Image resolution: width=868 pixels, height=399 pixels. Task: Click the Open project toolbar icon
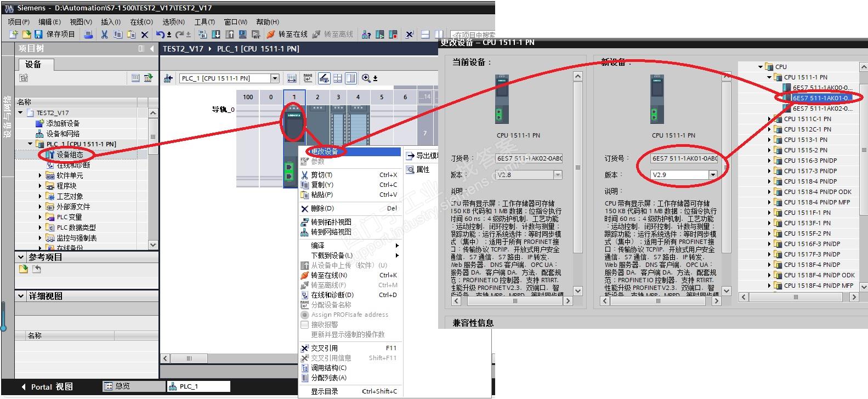(x=26, y=35)
